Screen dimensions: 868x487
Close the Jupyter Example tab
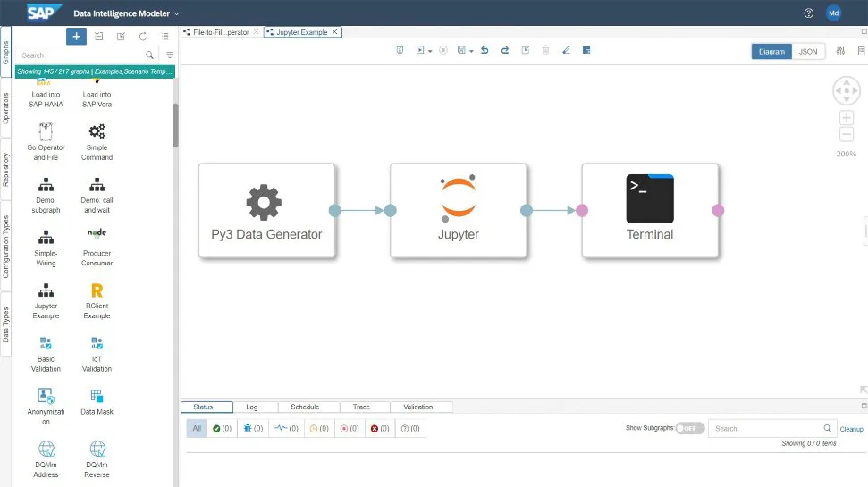334,32
